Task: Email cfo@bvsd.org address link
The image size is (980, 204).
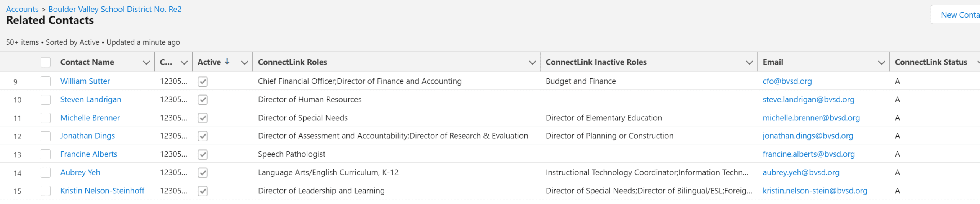Action: tap(787, 81)
